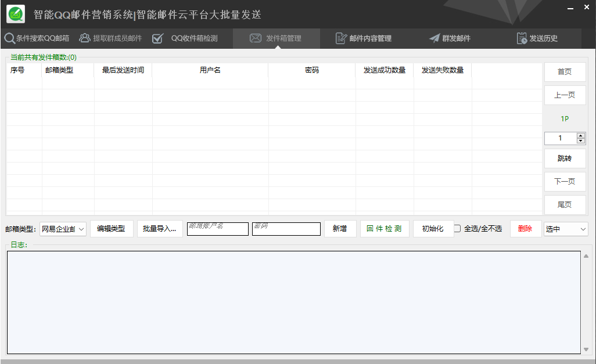The image size is (596, 364).
Task: Click the 邮箱账户名 input field
Action: click(x=217, y=229)
